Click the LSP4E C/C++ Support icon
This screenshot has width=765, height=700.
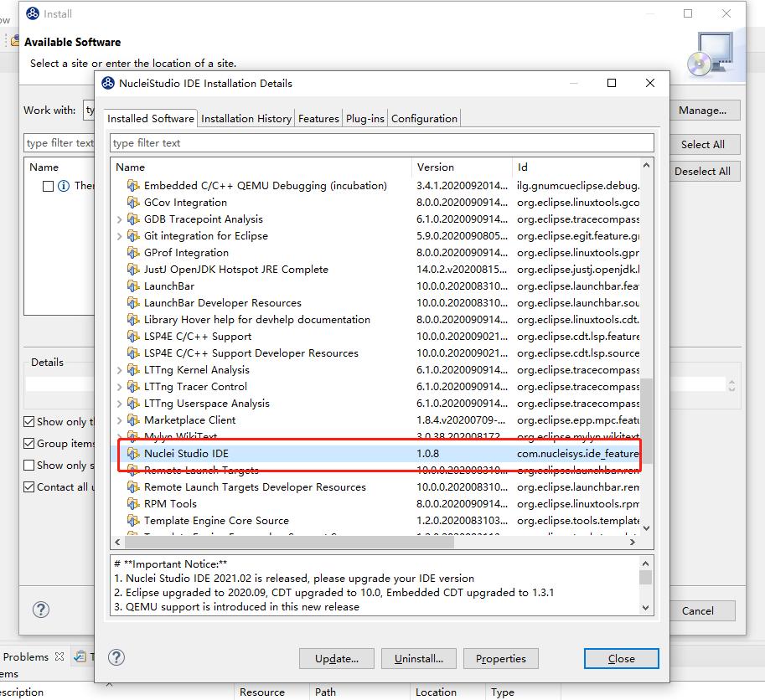coord(133,337)
